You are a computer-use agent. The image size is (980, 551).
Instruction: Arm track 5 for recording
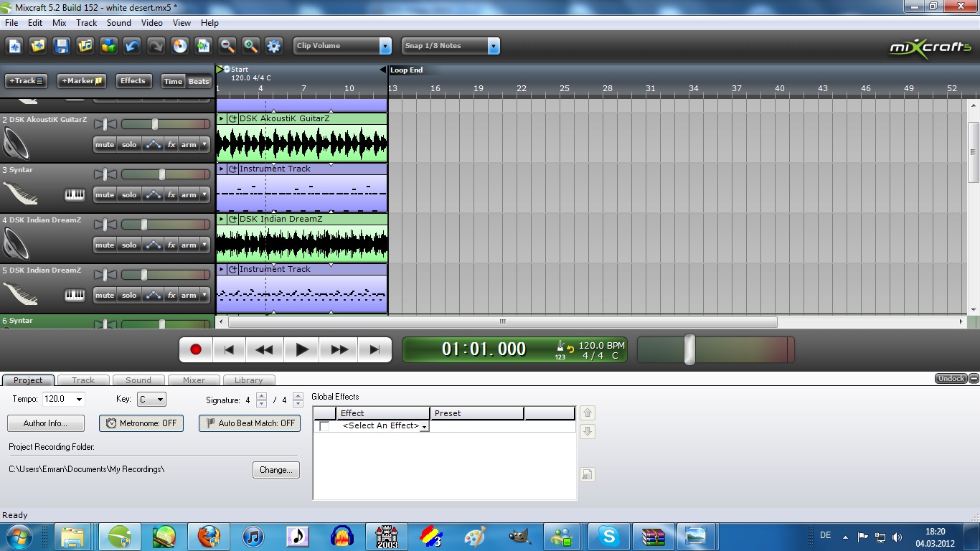point(189,295)
